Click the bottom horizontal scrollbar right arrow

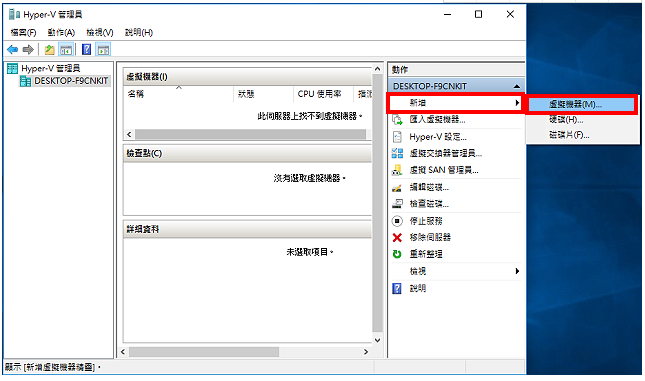[x=366, y=352]
